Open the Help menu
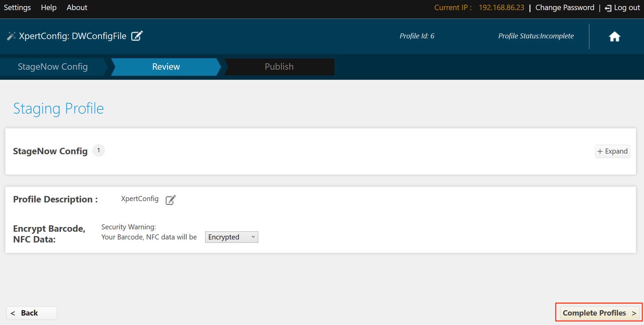 coord(49,7)
